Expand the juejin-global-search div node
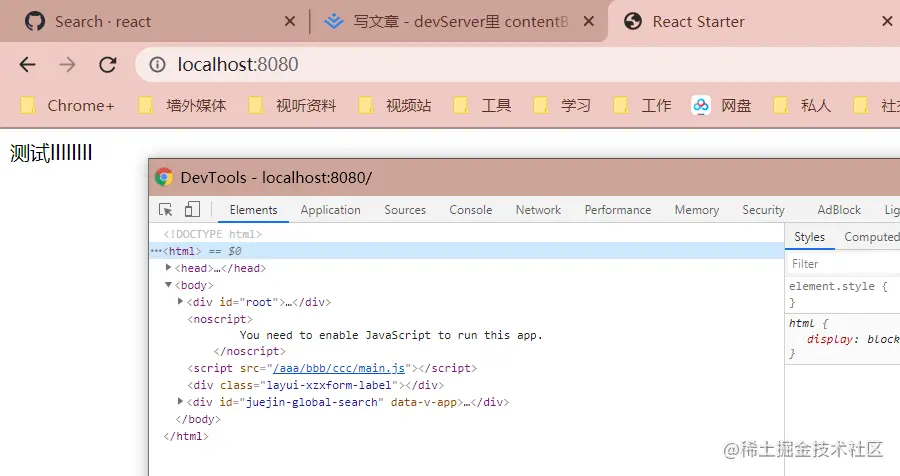 (180, 402)
